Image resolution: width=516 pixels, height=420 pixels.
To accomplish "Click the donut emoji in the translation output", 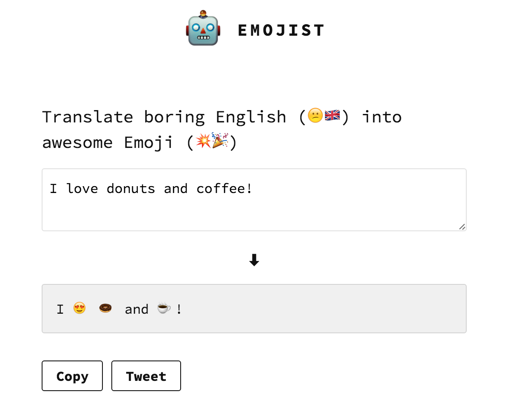I will point(105,308).
